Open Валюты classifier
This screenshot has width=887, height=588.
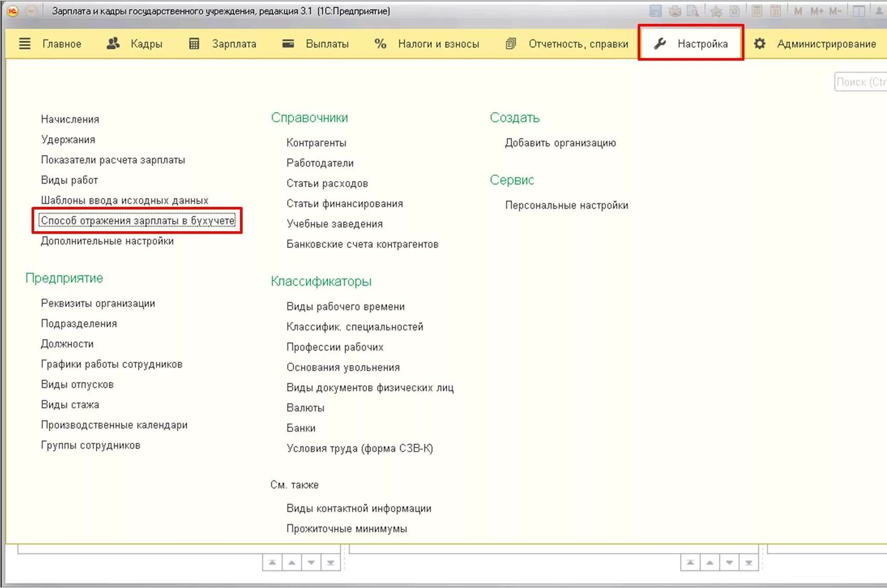coord(305,408)
